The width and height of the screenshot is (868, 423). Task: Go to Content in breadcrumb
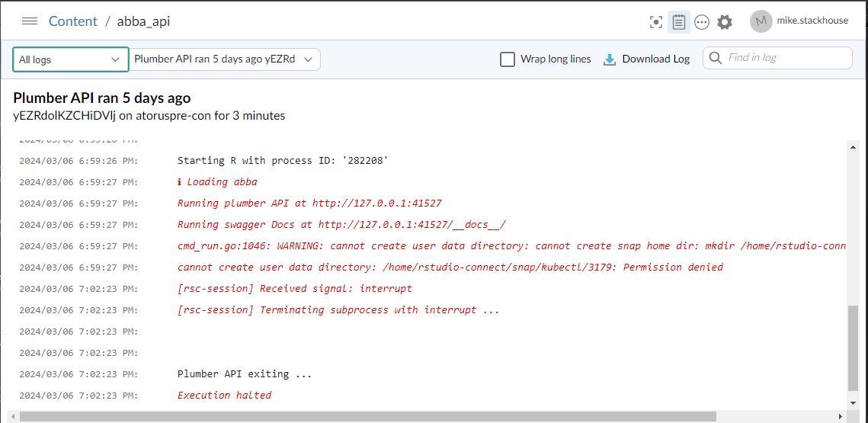(73, 21)
